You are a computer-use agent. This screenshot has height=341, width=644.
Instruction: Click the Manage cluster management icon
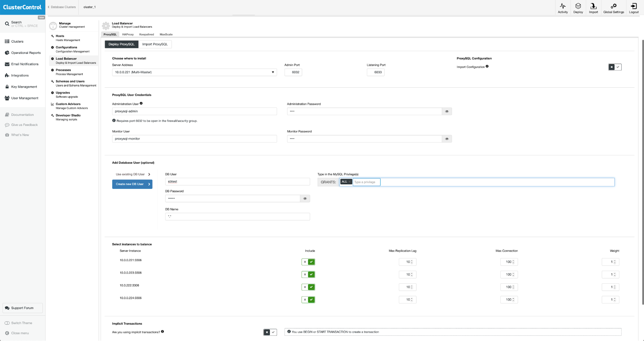coord(53,25)
